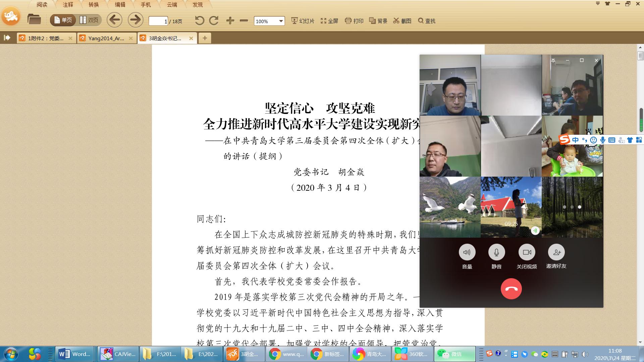Open the 100% zoom level dropdown
The width and height of the screenshot is (644, 362).
281,21
